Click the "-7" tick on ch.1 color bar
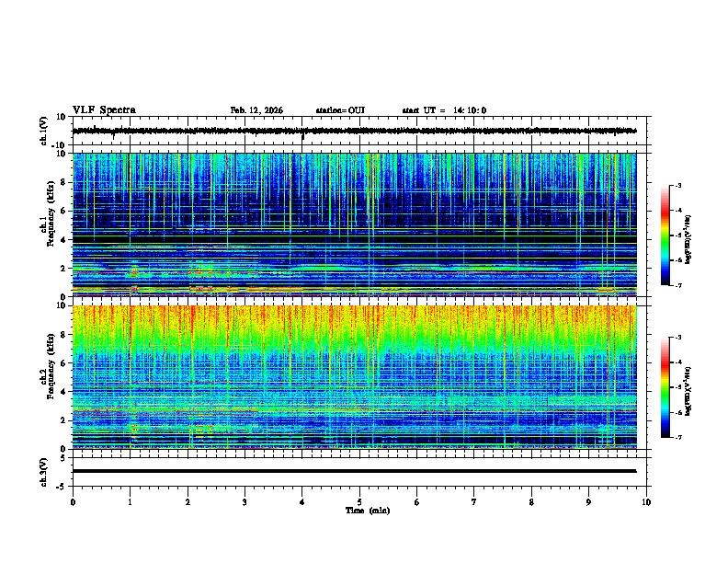The height and width of the screenshot is (563, 728). point(678,285)
